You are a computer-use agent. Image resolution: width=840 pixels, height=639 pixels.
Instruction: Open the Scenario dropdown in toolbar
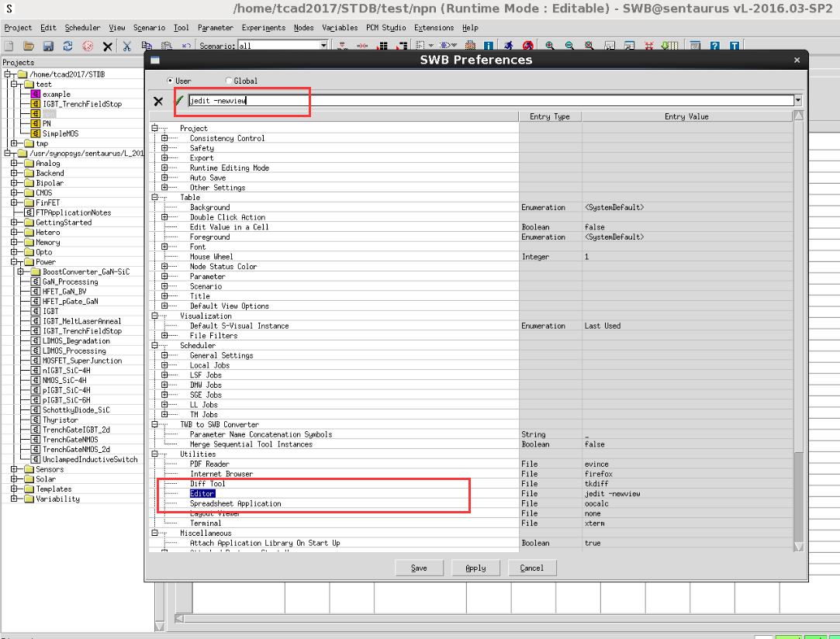[324, 47]
